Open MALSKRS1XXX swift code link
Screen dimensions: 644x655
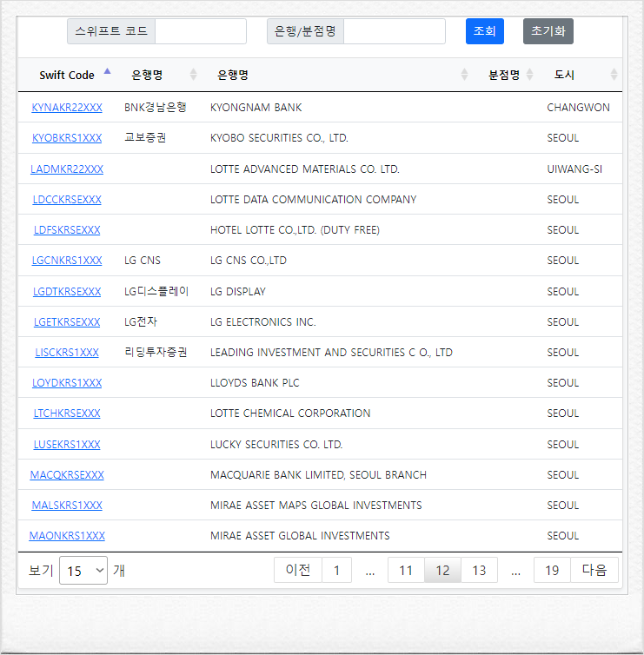[x=67, y=506]
